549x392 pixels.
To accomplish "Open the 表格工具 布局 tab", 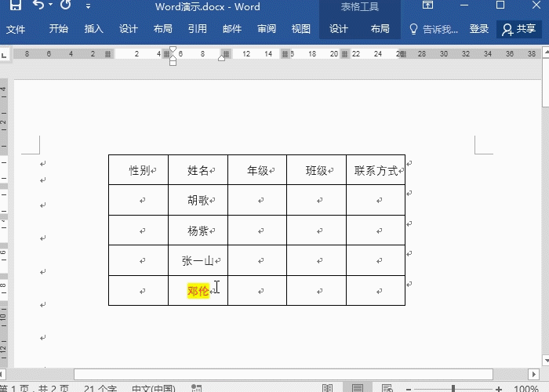I will pyautogui.click(x=380, y=29).
